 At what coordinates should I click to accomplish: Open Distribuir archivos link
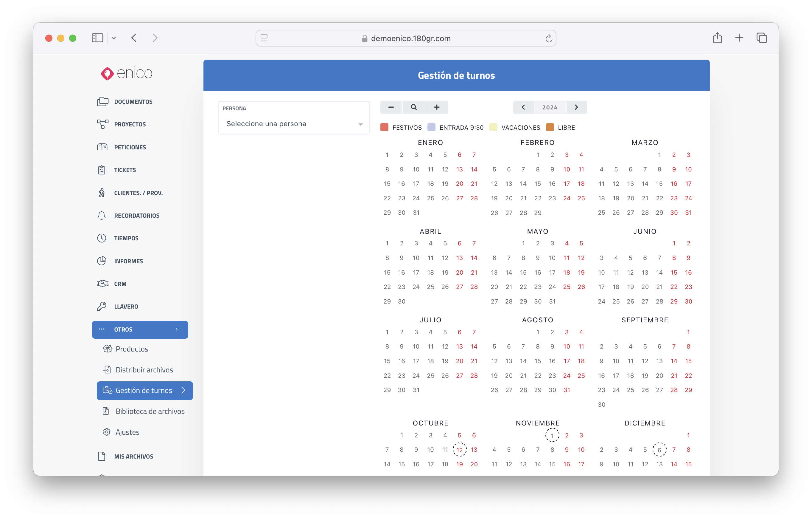tap(144, 370)
